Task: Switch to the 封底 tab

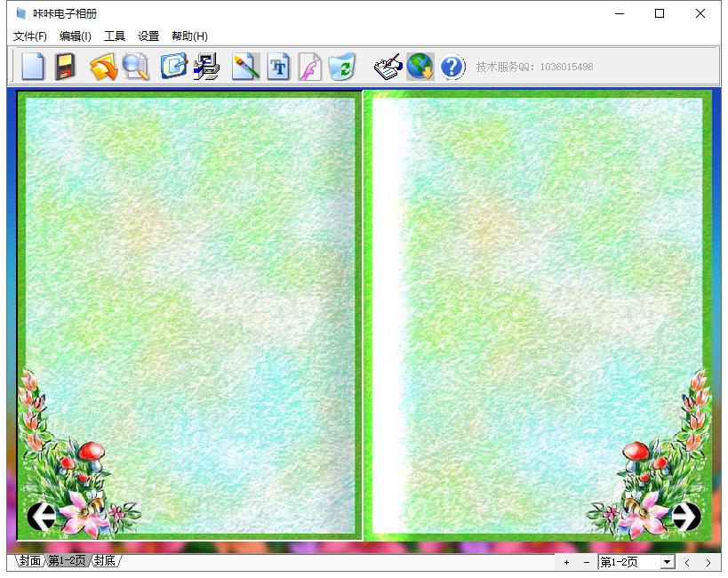Action: coord(105,561)
